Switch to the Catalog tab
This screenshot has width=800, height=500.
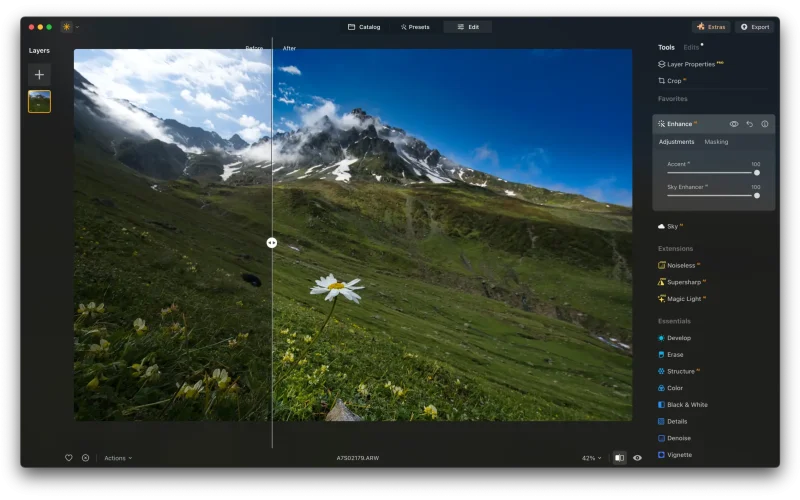[x=364, y=27]
